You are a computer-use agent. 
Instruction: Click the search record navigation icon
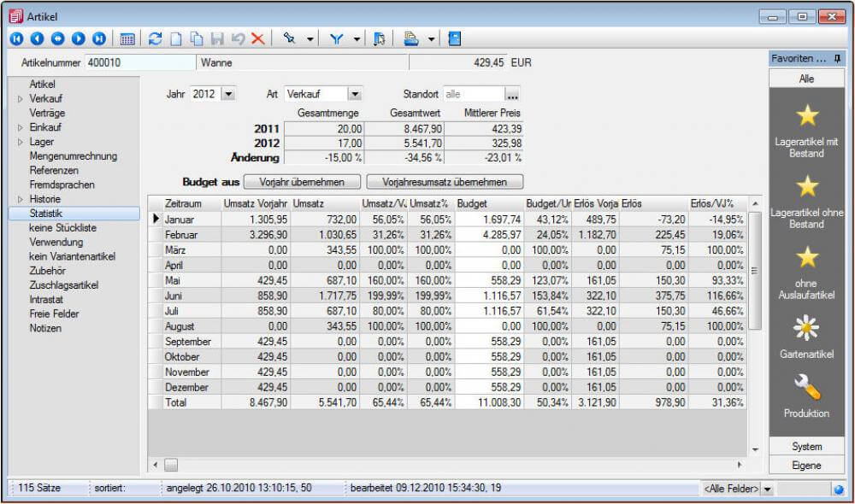pos(58,38)
